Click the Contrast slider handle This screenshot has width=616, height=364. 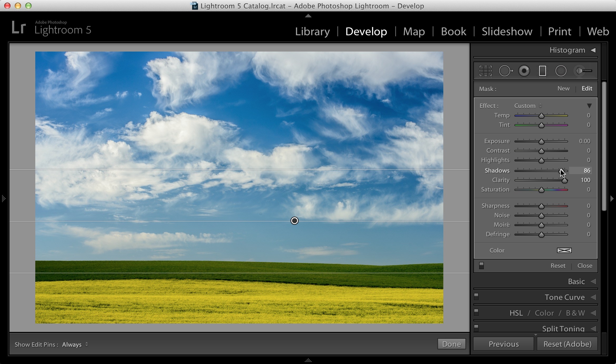tap(541, 151)
